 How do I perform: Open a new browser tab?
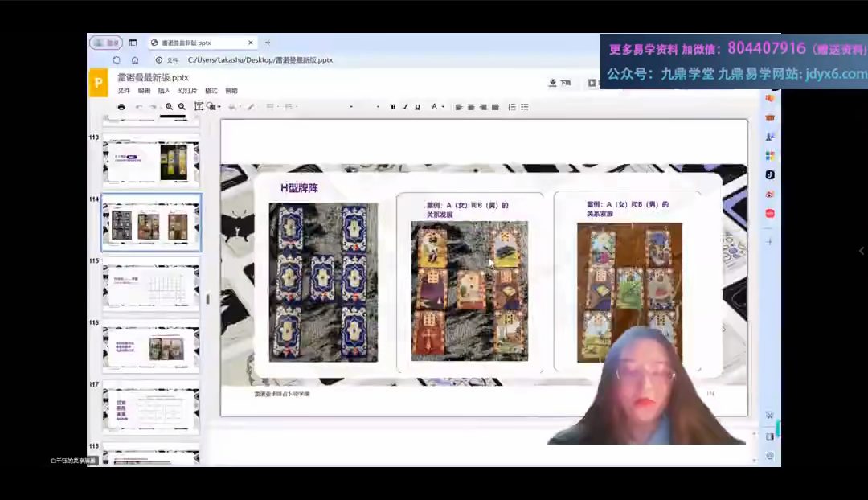click(268, 43)
